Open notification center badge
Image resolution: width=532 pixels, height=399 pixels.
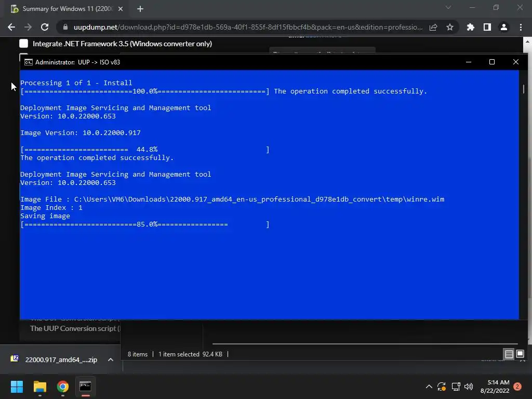[x=518, y=387]
